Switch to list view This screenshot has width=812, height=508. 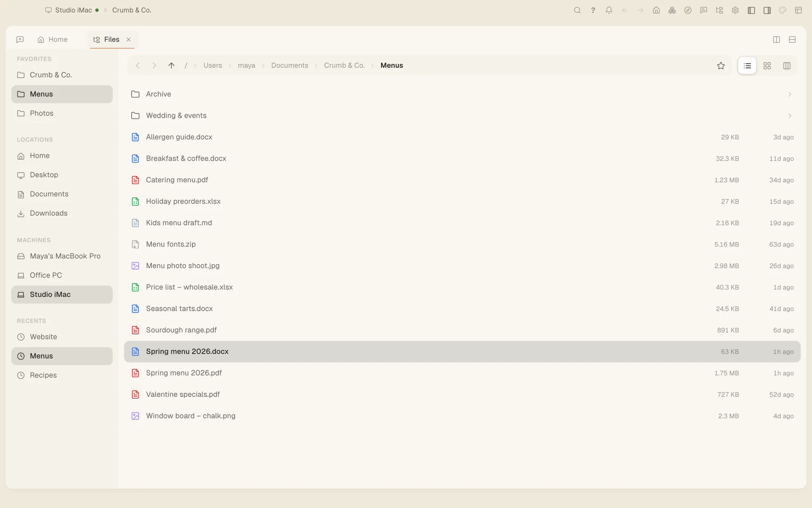(747, 65)
